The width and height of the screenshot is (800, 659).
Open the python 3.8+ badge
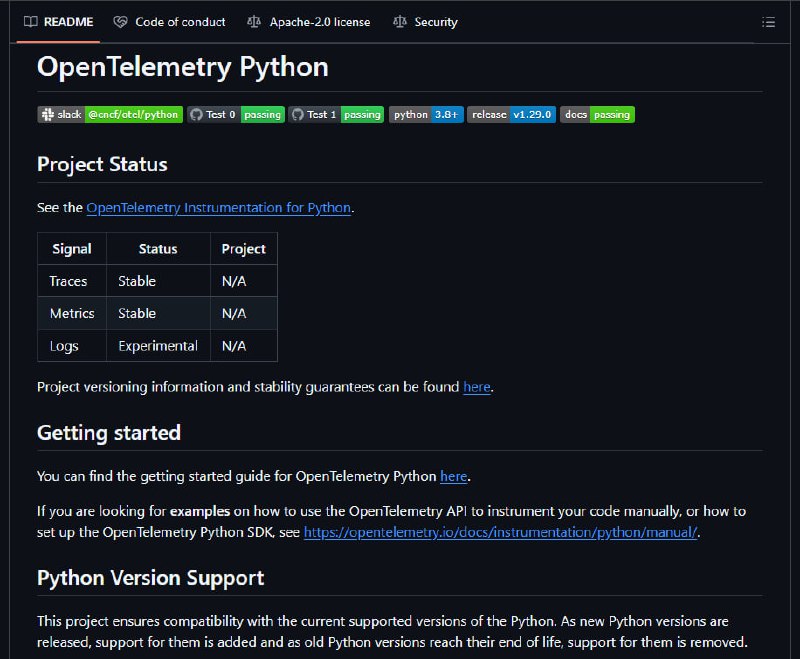click(x=426, y=115)
